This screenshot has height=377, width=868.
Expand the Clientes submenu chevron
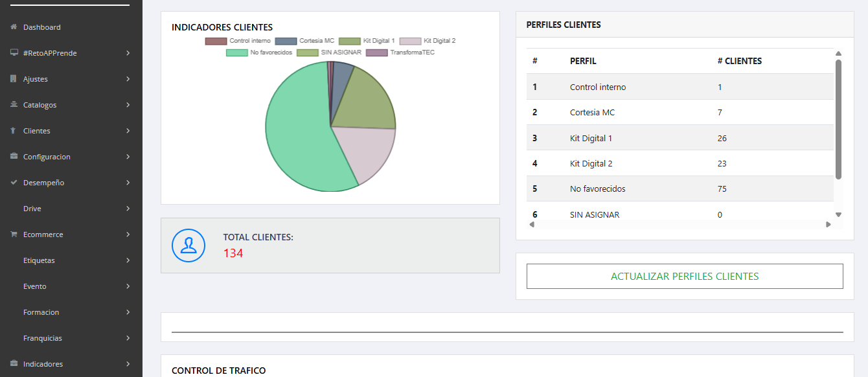128,131
